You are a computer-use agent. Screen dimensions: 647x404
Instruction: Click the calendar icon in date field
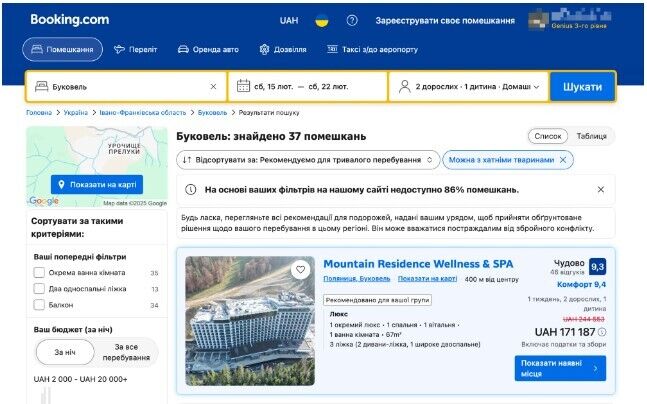(243, 86)
